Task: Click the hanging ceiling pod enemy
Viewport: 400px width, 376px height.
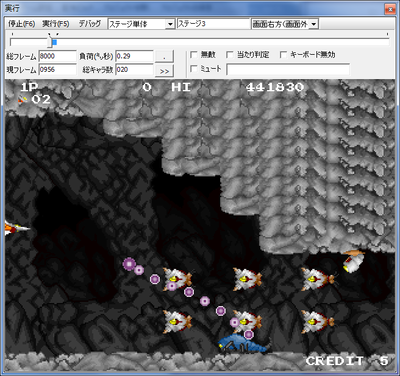Action: click(353, 261)
